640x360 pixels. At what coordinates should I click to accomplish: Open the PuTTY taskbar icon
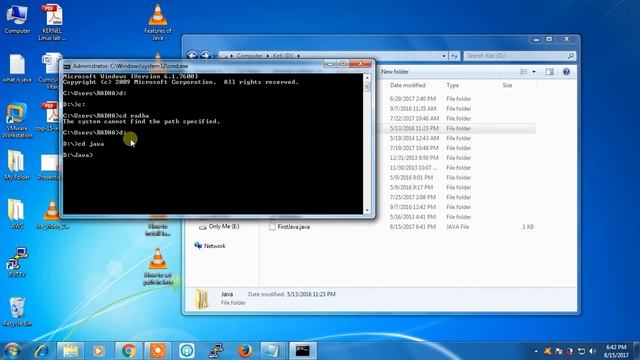216,351
